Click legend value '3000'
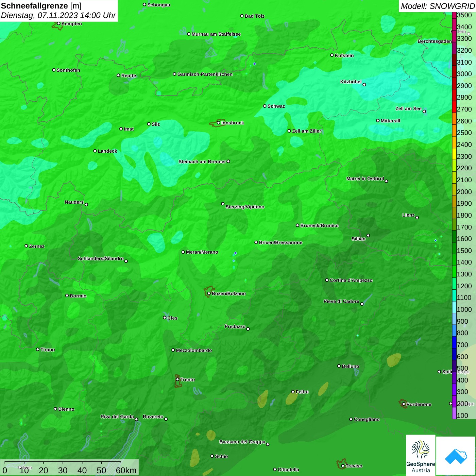Image resolution: width=476 pixels, height=476 pixels. [464, 74]
